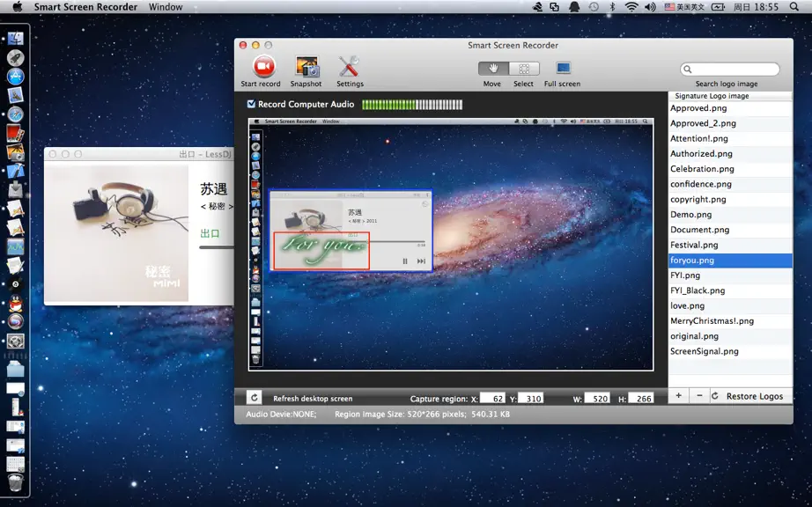Switch to Move hand mode

(493, 69)
